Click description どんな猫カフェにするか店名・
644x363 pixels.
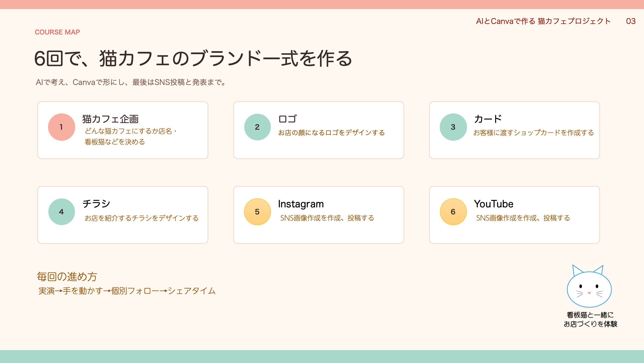tap(131, 131)
